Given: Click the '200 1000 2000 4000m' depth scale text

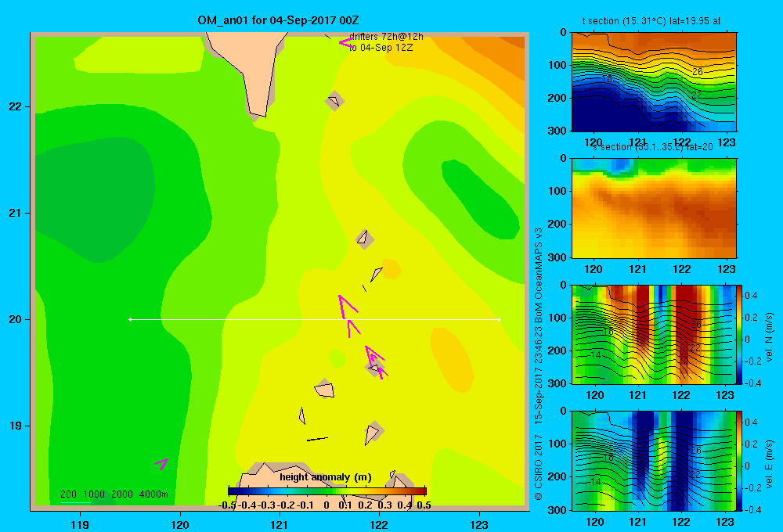Looking at the screenshot, I should click(x=114, y=494).
